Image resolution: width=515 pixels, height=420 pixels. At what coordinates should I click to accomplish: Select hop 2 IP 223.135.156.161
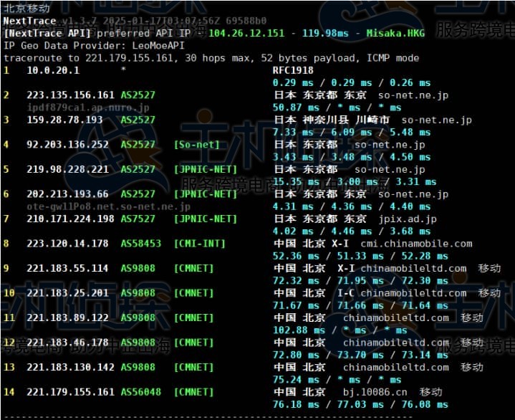coord(70,95)
